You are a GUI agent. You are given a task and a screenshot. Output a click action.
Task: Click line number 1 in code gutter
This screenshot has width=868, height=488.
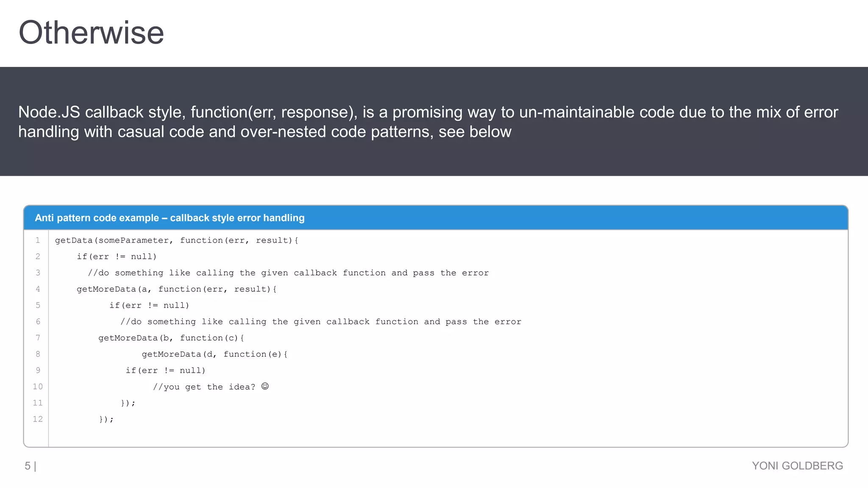pyautogui.click(x=38, y=240)
